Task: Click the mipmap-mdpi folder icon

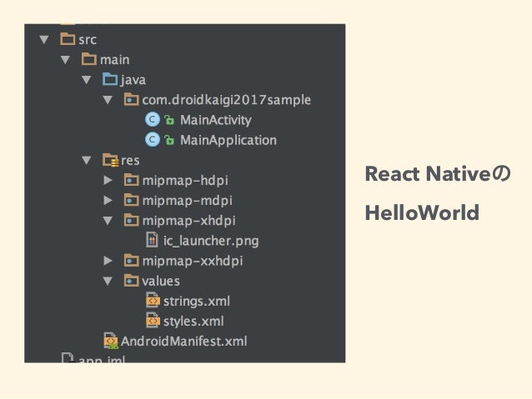Action: (x=131, y=200)
